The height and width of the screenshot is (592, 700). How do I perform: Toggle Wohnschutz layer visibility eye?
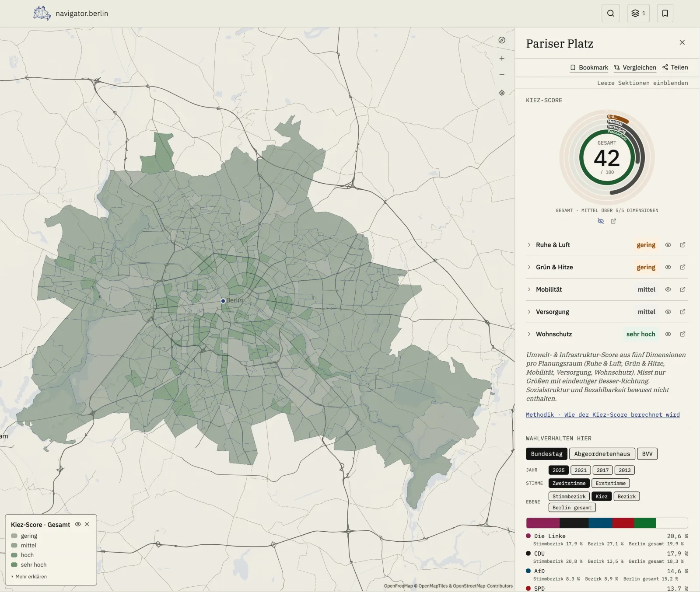[668, 334]
